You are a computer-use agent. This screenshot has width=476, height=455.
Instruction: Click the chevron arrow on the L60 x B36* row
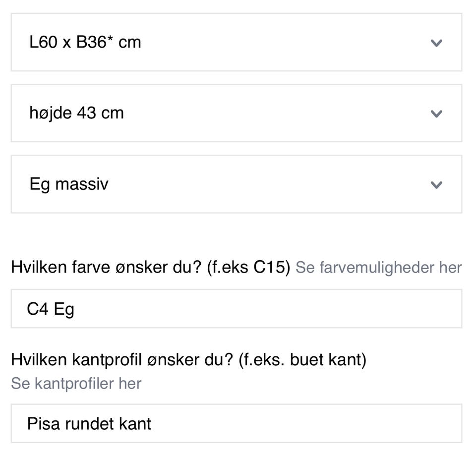(x=436, y=43)
